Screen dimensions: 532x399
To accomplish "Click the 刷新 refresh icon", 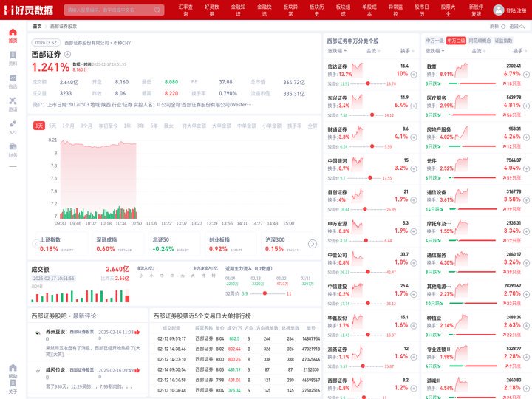I will 503,27.
